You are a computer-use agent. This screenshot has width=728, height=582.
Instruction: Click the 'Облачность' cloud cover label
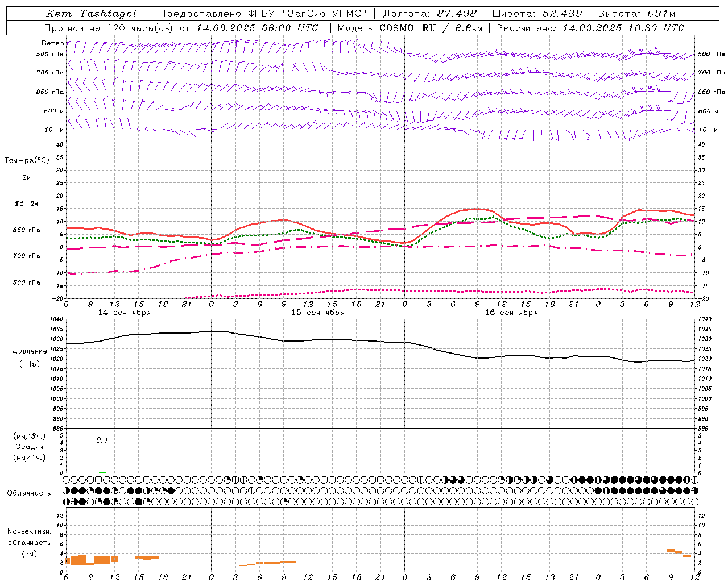tap(29, 493)
